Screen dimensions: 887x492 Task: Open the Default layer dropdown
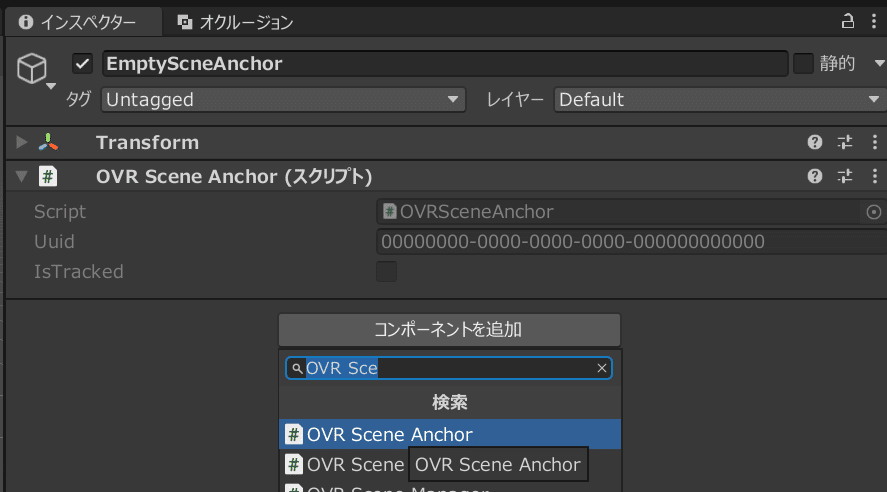720,100
